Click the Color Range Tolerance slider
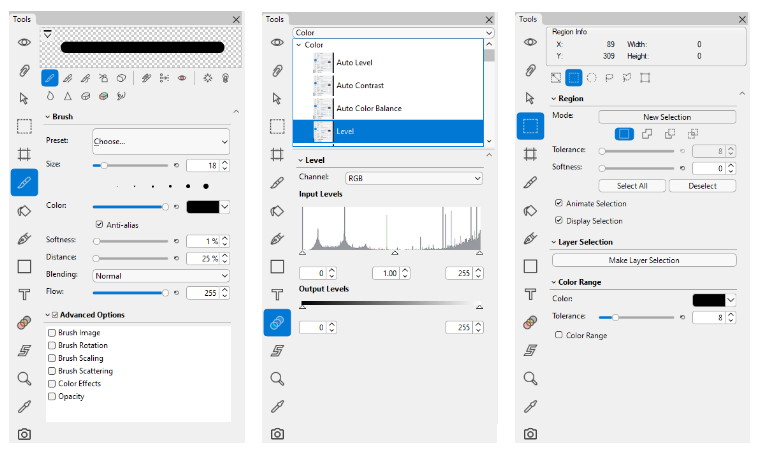This screenshot has height=454, width=760. coord(636,317)
